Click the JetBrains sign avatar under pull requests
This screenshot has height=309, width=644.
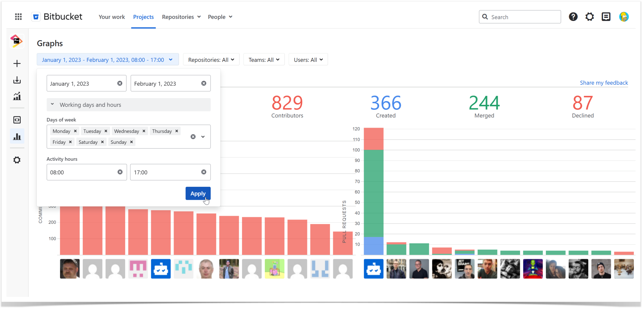point(465,269)
